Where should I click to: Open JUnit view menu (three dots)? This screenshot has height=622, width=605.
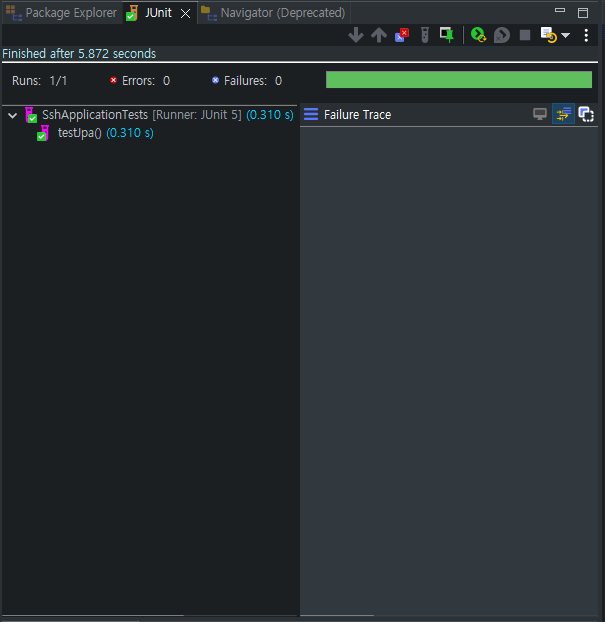[x=586, y=35]
